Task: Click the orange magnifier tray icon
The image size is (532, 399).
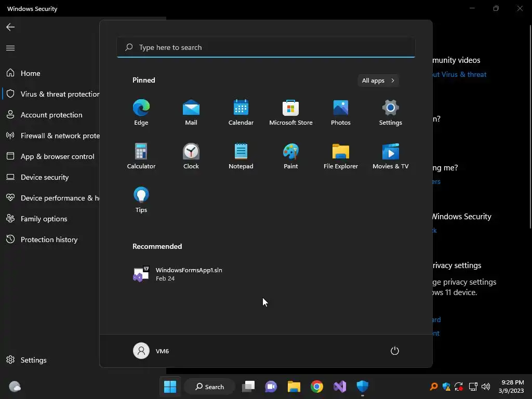Action: click(x=434, y=387)
